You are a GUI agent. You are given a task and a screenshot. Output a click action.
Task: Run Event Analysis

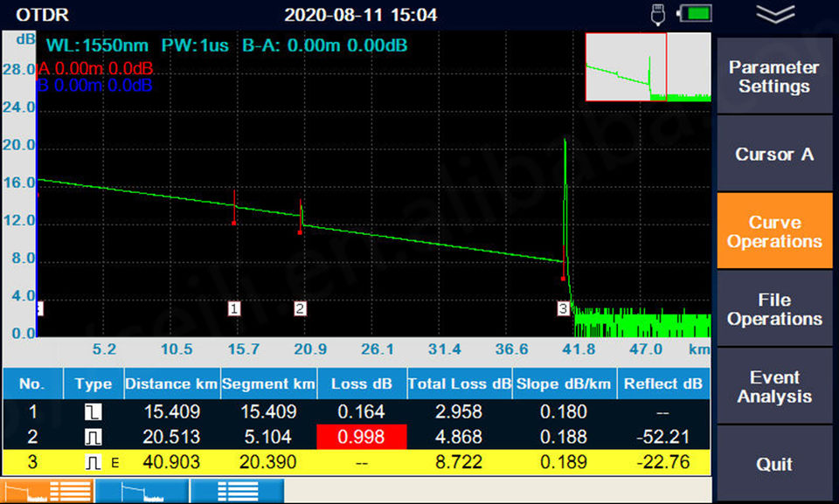tap(774, 386)
